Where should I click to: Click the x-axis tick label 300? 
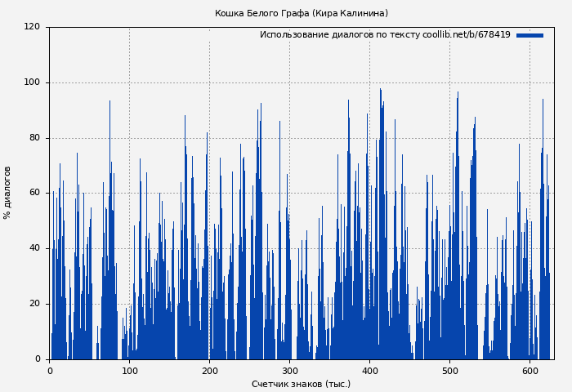[x=289, y=370]
